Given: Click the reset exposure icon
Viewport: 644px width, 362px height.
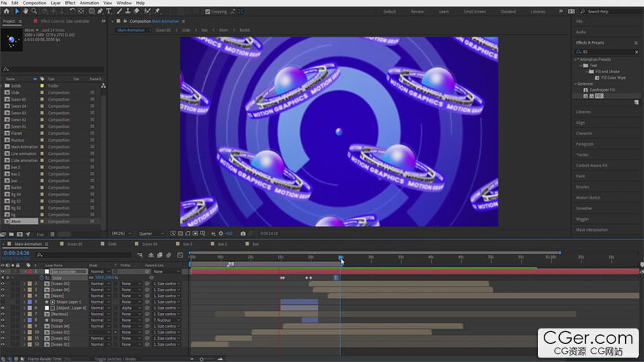Looking at the screenshot, I should (221, 233).
